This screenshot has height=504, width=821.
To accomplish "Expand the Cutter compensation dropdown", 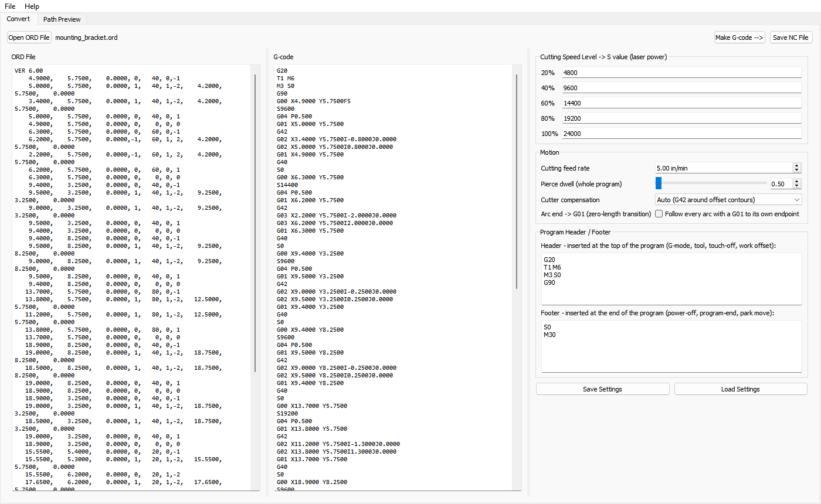I will (728, 200).
